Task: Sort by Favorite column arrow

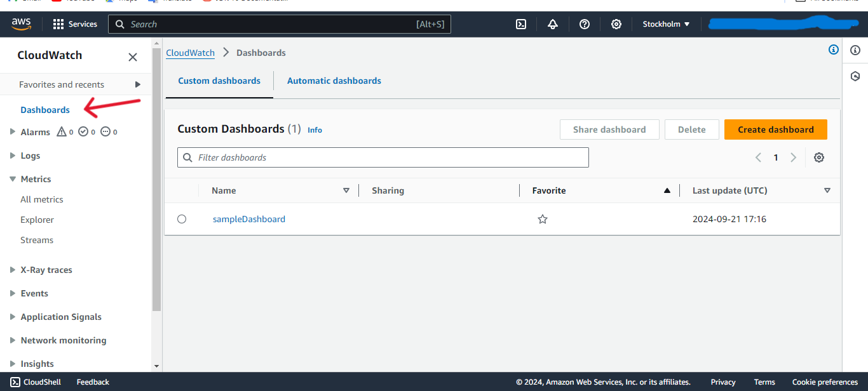Action: [x=667, y=190]
